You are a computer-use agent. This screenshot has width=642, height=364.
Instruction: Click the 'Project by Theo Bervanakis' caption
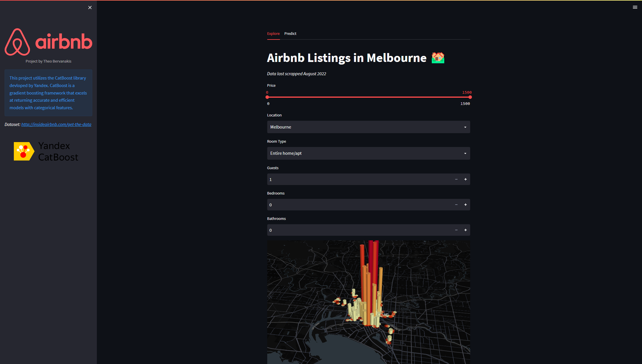pyautogui.click(x=48, y=61)
